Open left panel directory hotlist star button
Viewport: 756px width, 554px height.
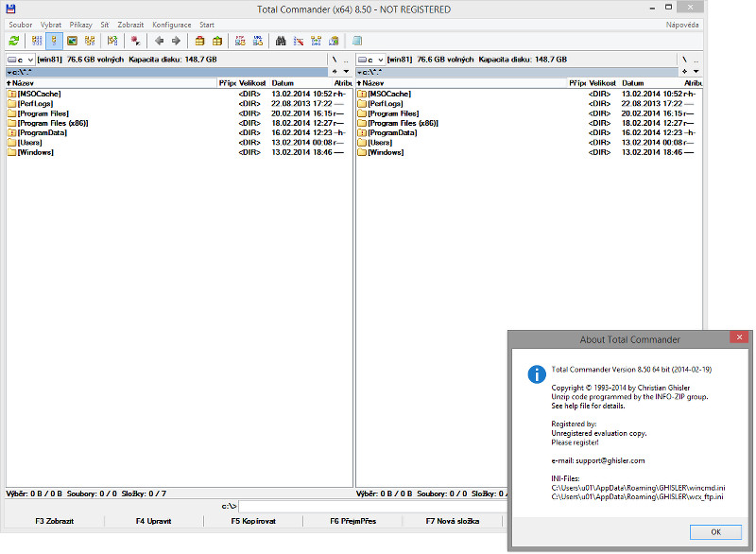335,72
